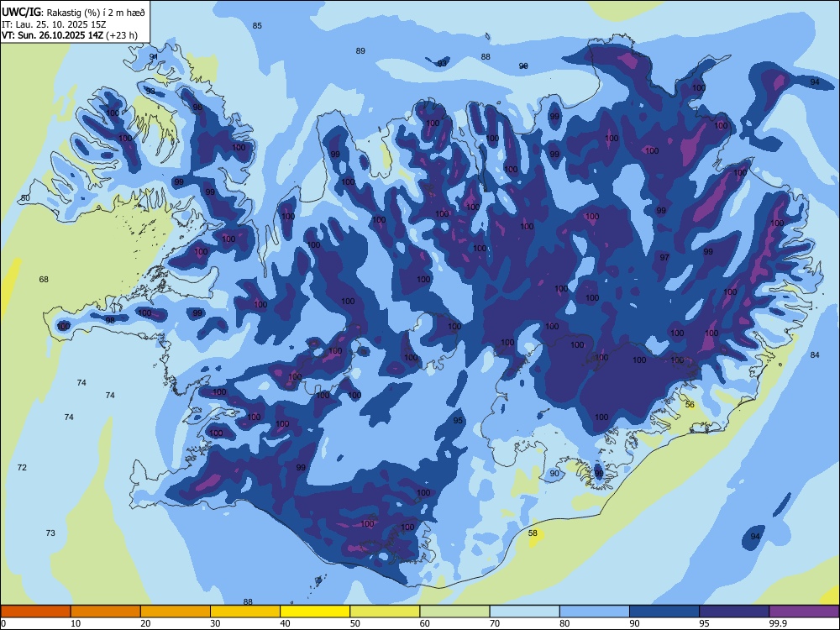Click the orange 10–20 legend swatch
The height and width of the screenshot is (630, 840).
coord(106,612)
